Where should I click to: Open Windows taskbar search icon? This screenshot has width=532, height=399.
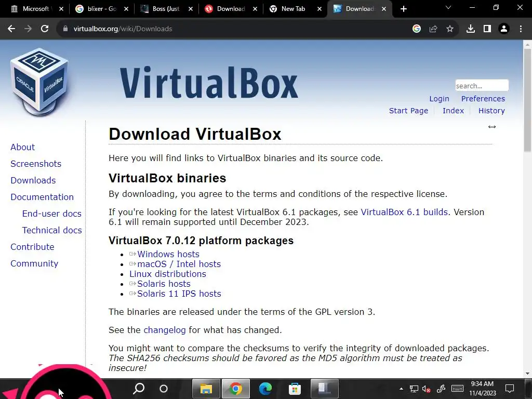(138, 389)
